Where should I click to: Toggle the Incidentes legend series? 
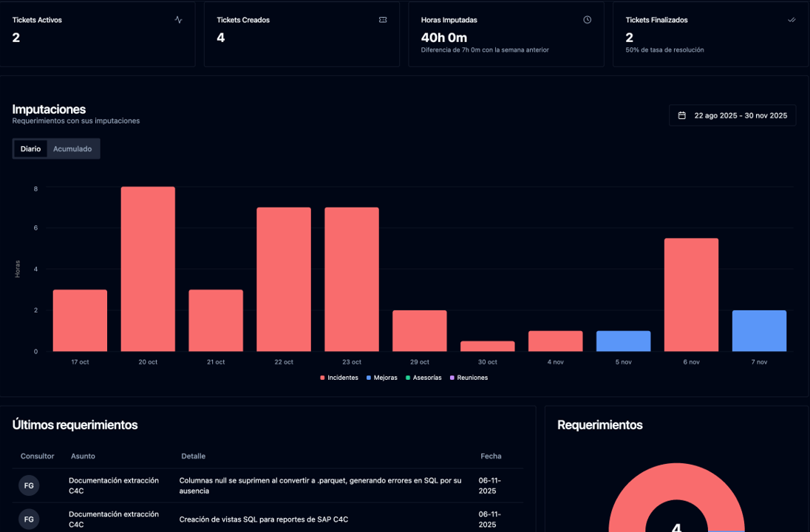point(339,378)
